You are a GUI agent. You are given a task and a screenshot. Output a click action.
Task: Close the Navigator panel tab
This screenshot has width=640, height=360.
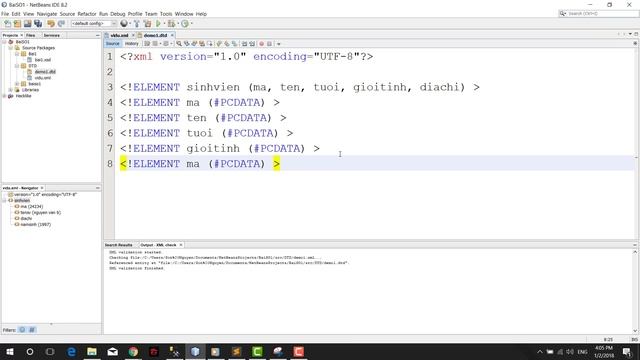click(42, 188)
